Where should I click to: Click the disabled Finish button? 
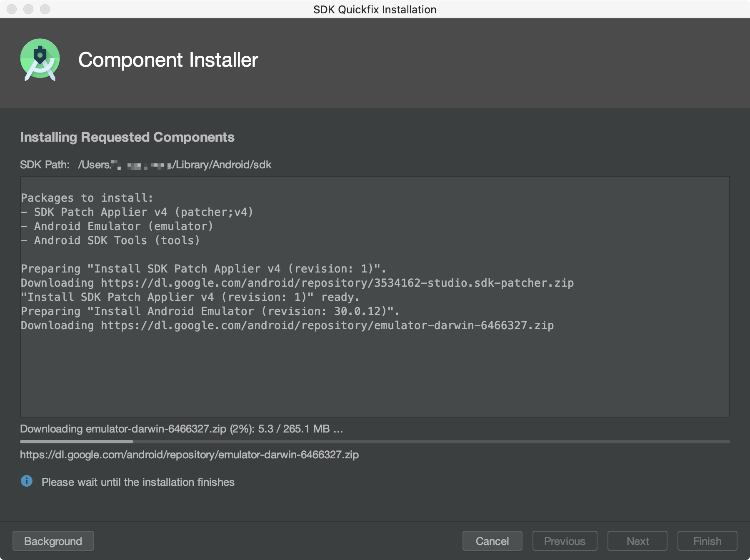pos(707,541)
